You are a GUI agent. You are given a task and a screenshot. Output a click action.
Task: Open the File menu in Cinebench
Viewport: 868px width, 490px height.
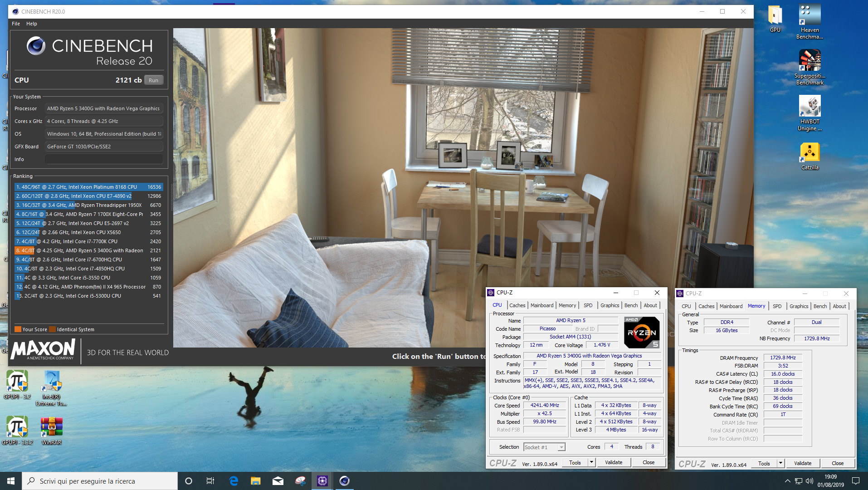pyautogui.click(x=16, y=24)
